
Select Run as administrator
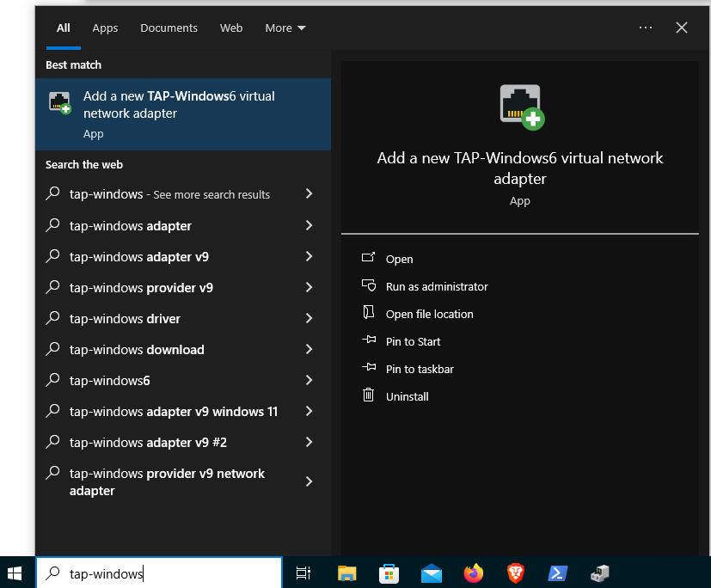pyautogui.click(x=436, y=286)
